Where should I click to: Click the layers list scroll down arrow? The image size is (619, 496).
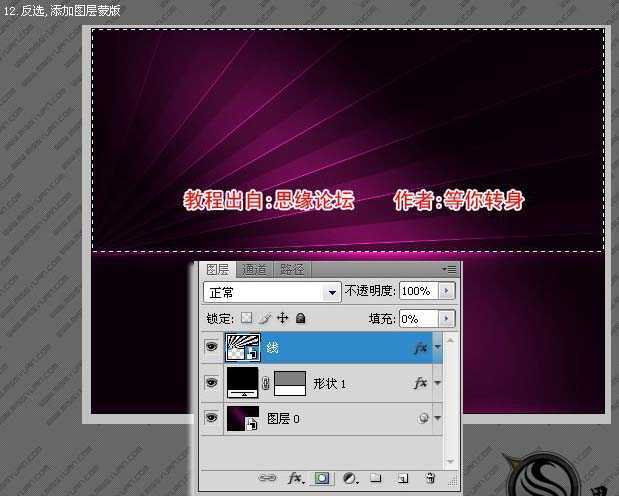tap(450, 461)
